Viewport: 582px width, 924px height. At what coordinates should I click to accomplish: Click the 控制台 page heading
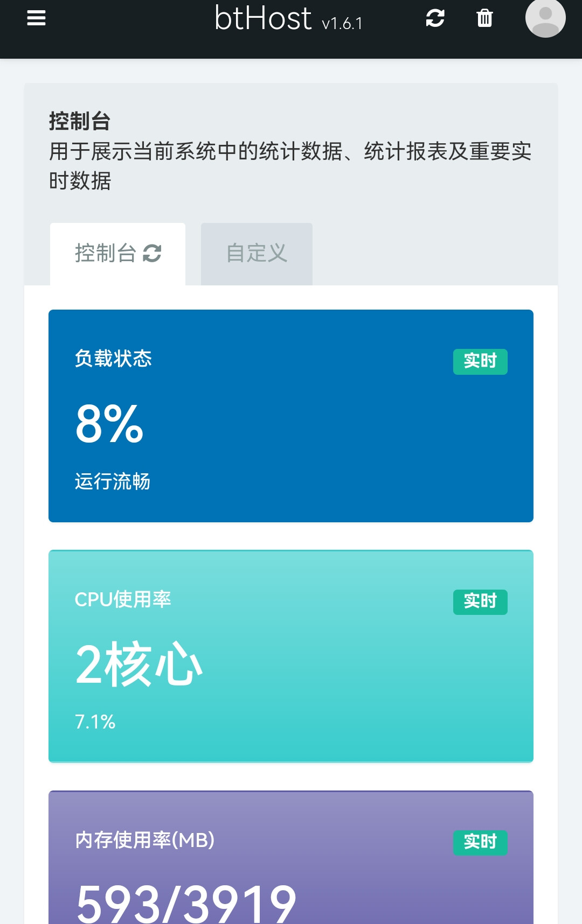tap(80, 121)
